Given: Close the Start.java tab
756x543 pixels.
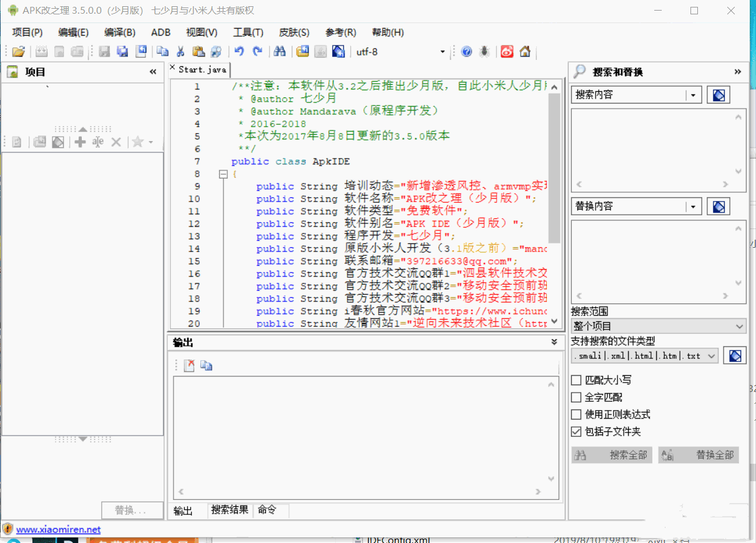Looking at the screenshot, I should coord(173,67).
